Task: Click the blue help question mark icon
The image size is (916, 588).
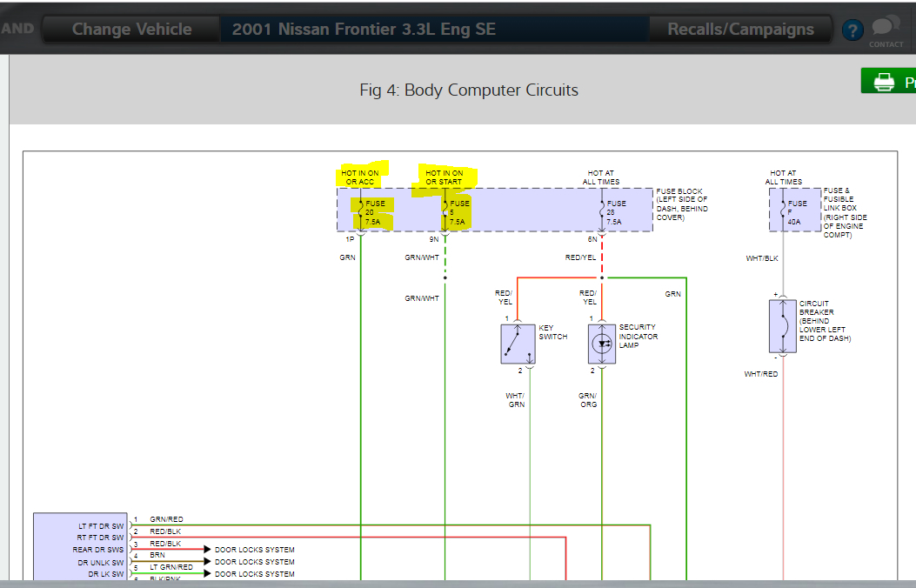Action: click(x=852, y=30)
